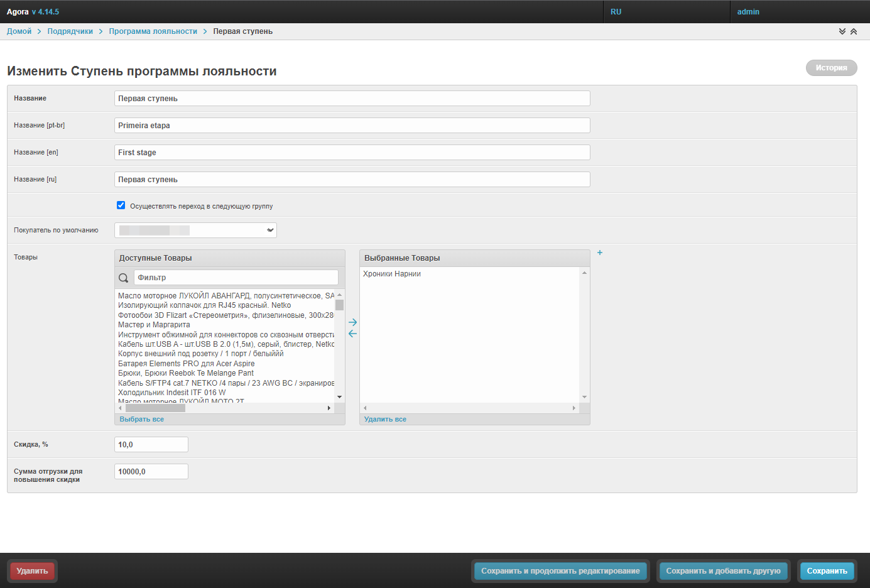The image size is (870, 588).
Task: Expand all sections with double chevron up
Action: (x=854, y=31)
